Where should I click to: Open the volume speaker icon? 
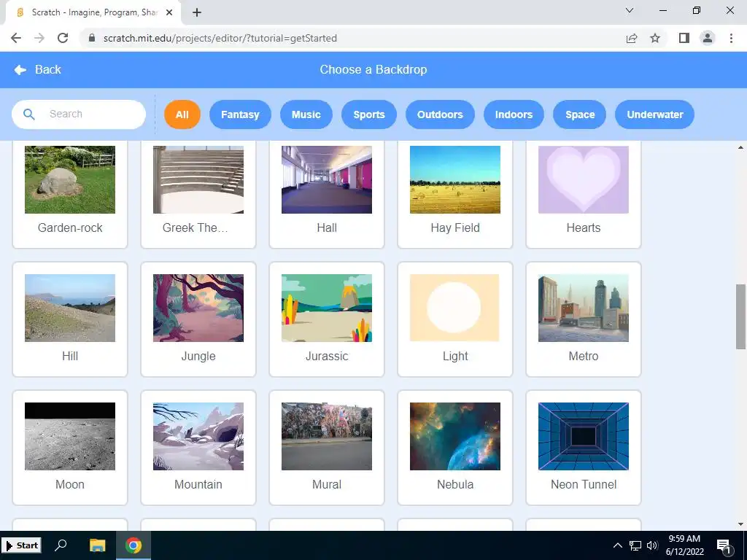[x=652, y=545]
